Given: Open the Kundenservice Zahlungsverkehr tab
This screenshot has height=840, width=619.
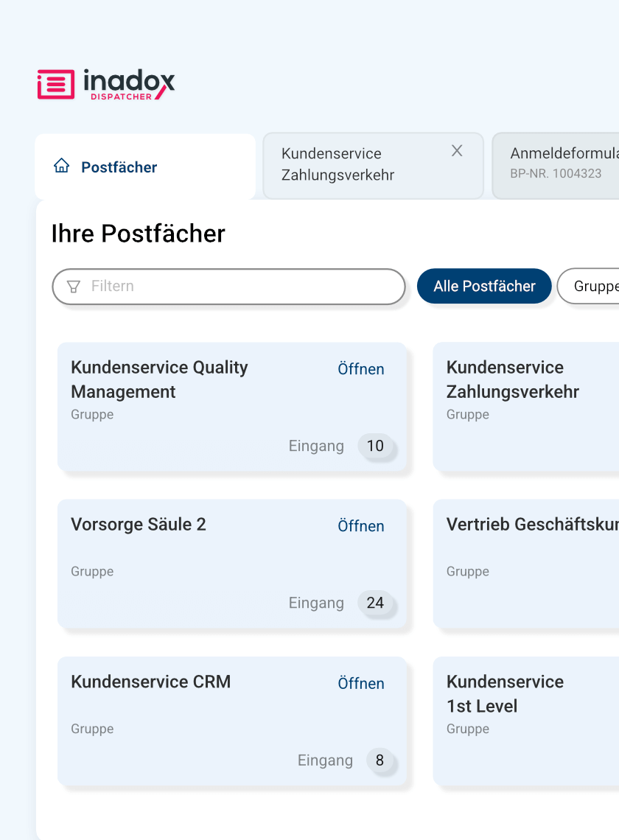Looking at the screenshot, I should tap(374, 166).
